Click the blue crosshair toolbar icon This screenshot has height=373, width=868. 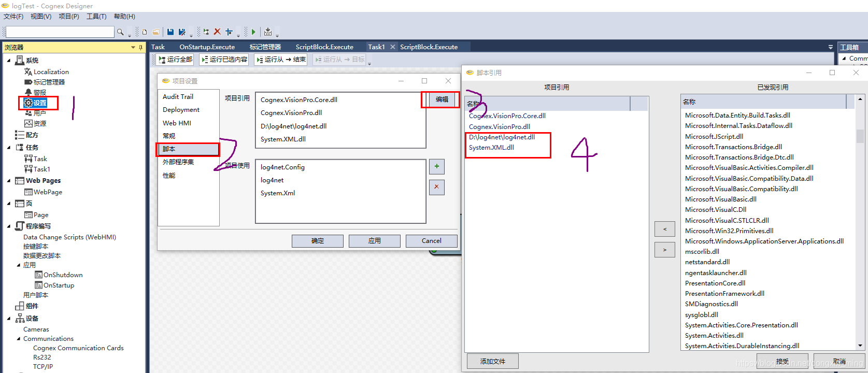[x=229, y=32]
